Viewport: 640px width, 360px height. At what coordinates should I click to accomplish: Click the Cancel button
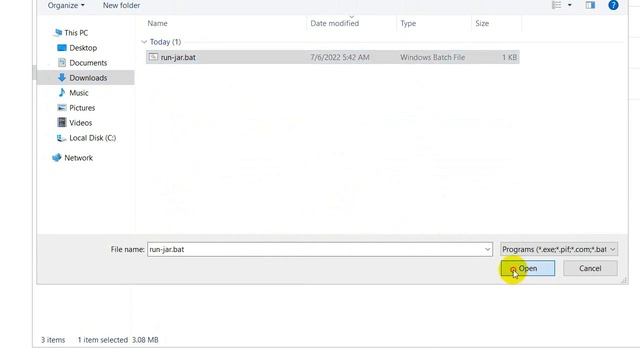pos(590,268)
